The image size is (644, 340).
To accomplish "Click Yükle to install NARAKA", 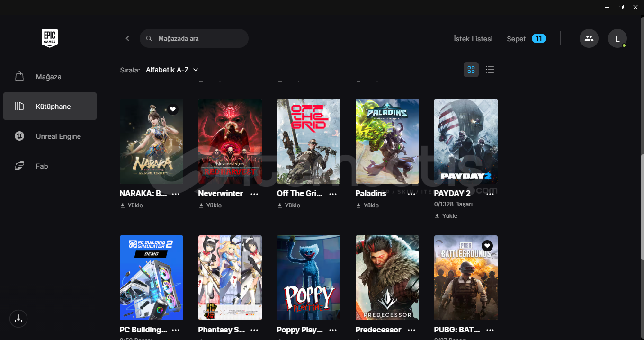I will click(x=132, y=206).
